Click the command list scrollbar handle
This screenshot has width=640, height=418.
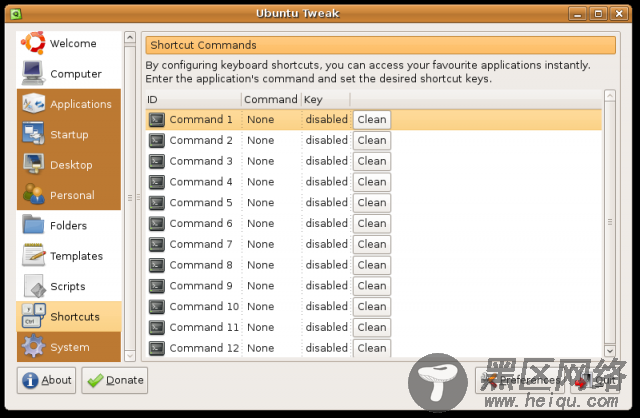pos(610,222)
